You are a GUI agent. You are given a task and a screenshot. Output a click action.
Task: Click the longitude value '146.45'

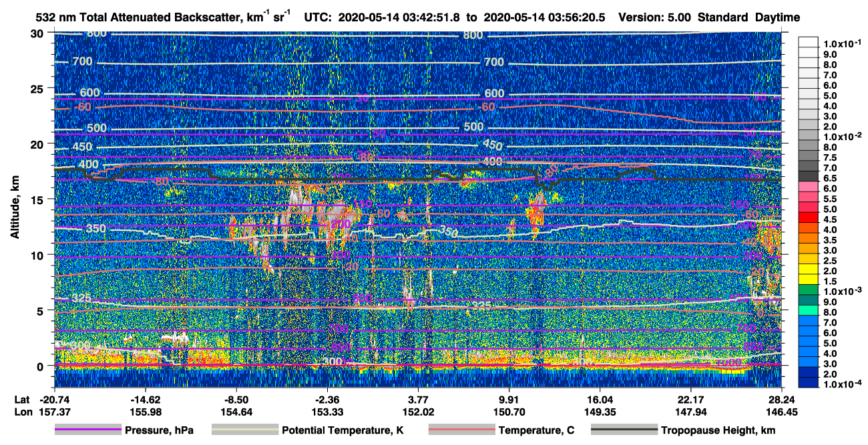pyautogui.click(x=781, y=412)
